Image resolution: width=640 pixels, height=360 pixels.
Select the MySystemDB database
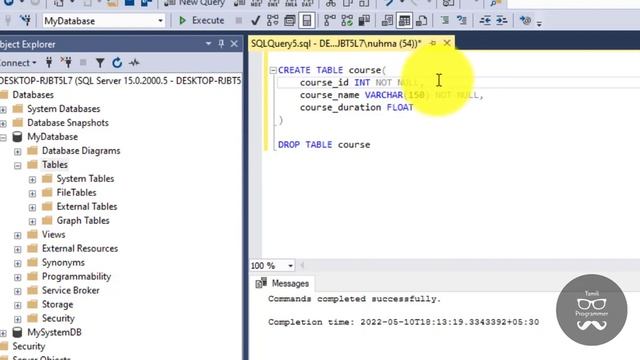click(54, 332)
